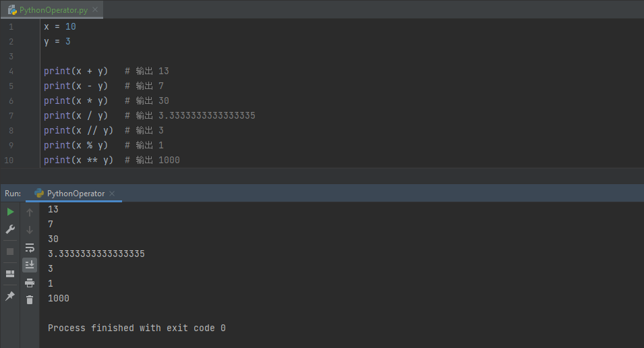Click the Run panel label

(13, 194)
